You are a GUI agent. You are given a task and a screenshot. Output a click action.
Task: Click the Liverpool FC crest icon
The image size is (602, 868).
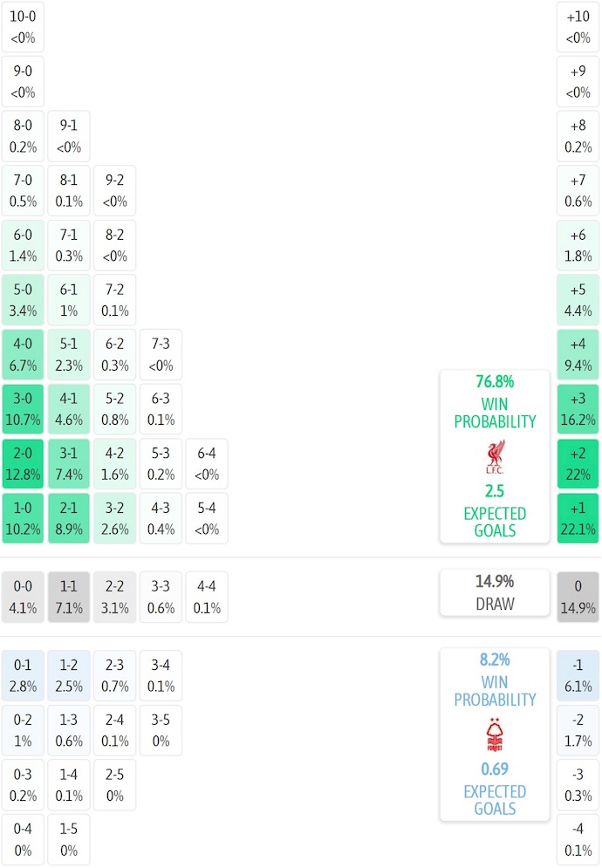[x=495, y=457]
